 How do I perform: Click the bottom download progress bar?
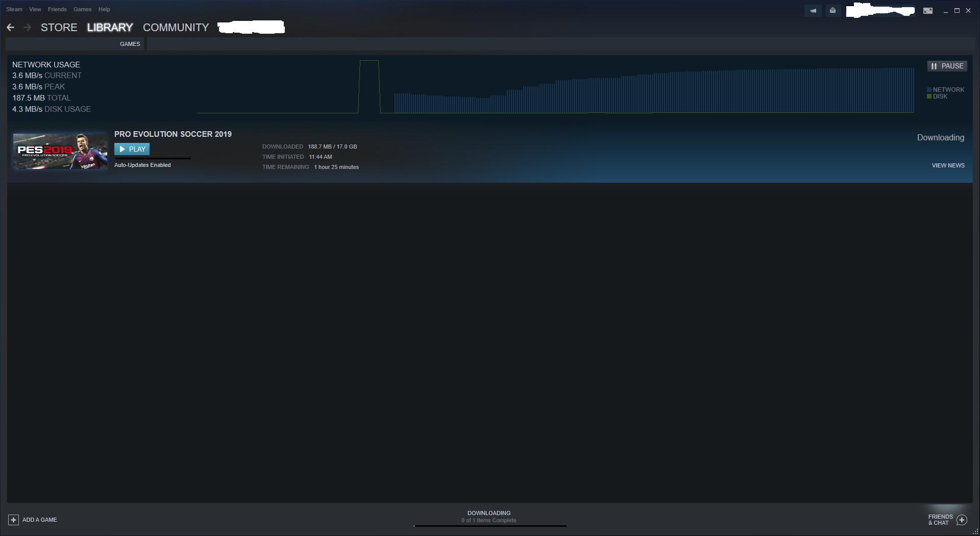489,525
